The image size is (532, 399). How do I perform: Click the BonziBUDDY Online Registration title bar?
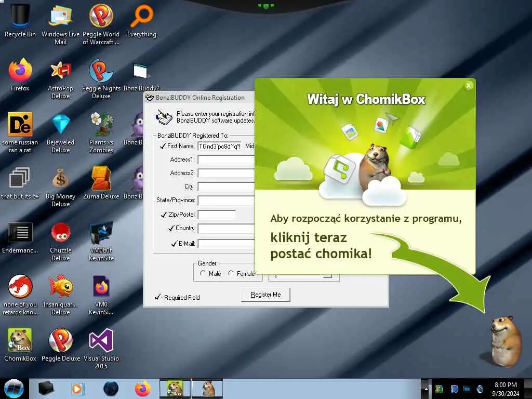199,97
